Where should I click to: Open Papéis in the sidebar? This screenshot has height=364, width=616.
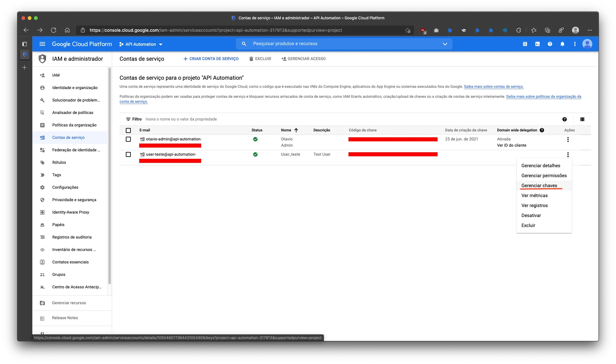coord(70,225)
